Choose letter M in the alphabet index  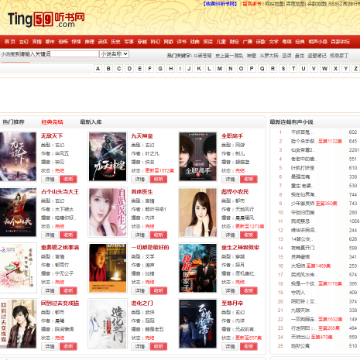pyautogui.click(x=220, y=69)
